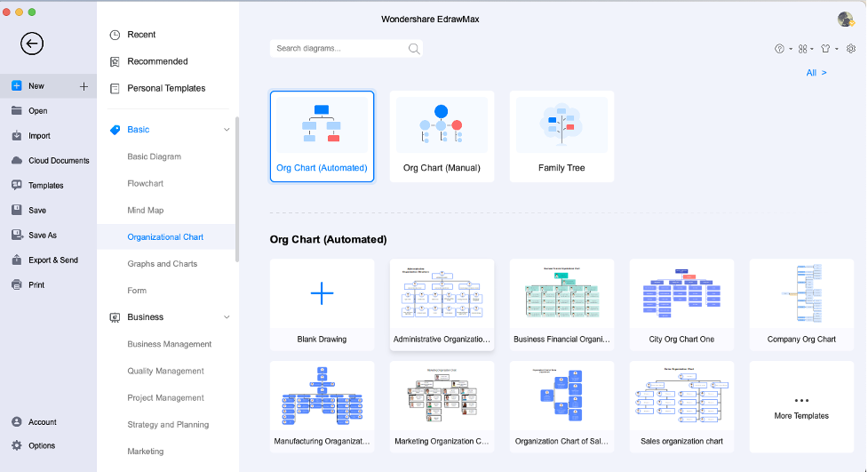Open the dropdown arrow beside help icon

pos(791,49)
